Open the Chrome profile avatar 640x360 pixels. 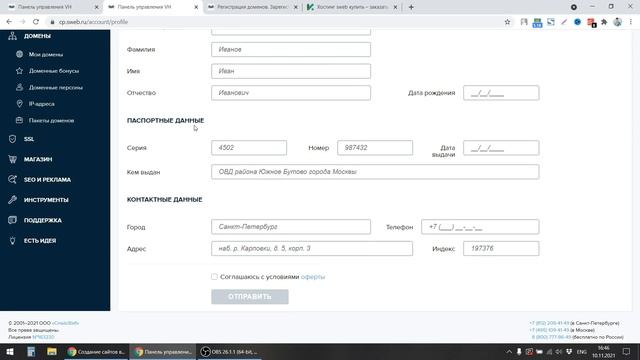tap(618, 22)
